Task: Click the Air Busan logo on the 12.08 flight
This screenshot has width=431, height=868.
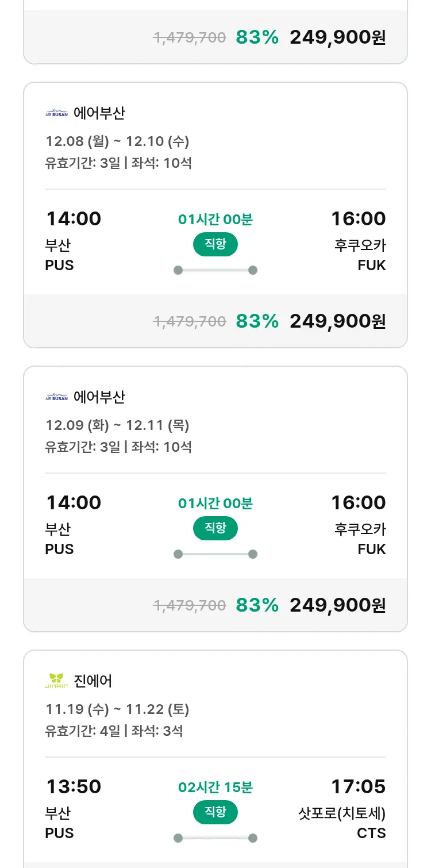Action: pyautogui.click(x=56, y=113)
